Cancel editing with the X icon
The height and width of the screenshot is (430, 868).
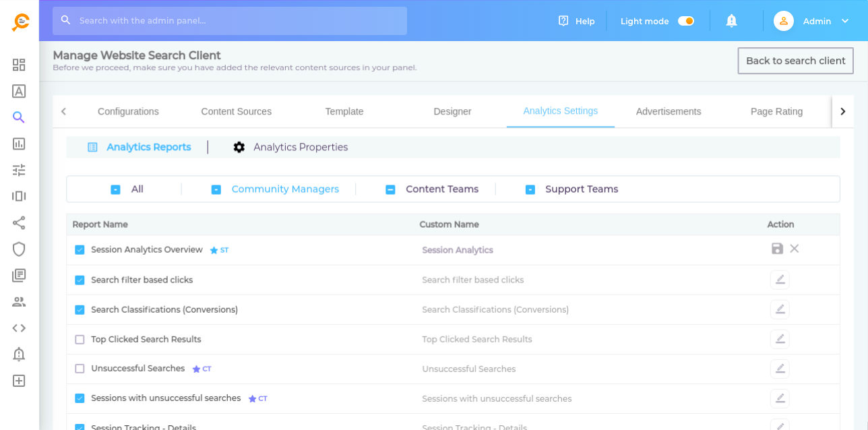coord(795,249)
